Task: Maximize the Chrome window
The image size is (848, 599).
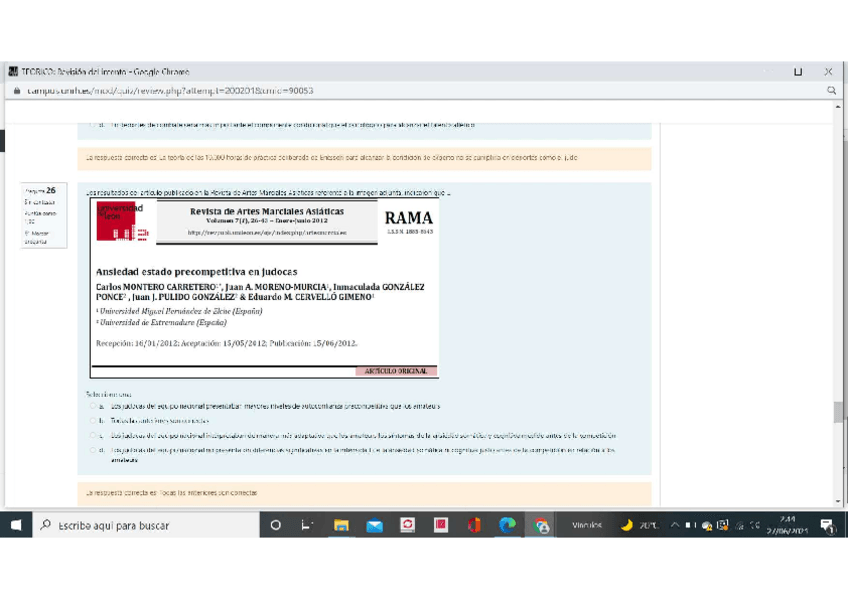Action: click(x=798, y=71)
